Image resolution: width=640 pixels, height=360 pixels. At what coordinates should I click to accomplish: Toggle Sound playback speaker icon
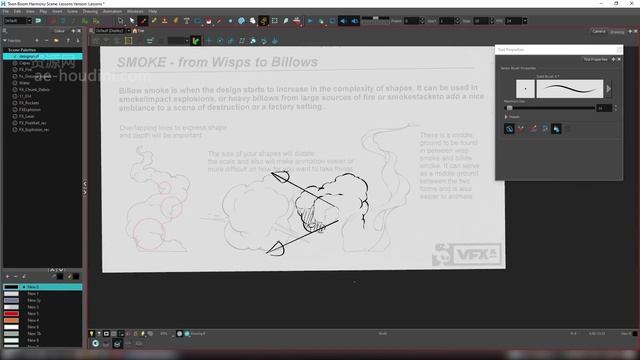pos(343,20)
